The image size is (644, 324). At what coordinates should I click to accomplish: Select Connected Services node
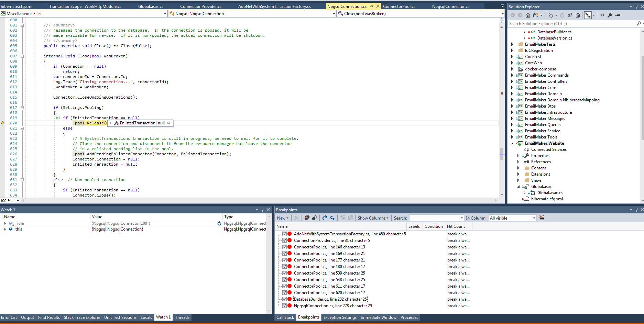(x=549, y=149)
